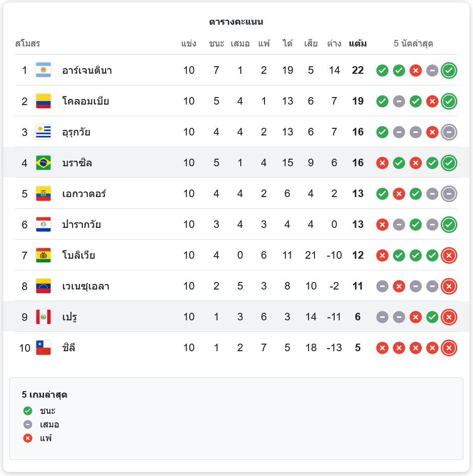The height and width of the screenshot is (476, 473).
Task: Click the Chile flag icon
Action: click(x=43, y=348)
